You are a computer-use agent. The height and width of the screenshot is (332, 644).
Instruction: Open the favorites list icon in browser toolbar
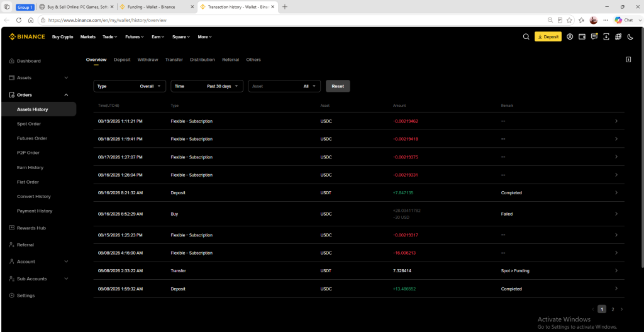pos(581,19)
